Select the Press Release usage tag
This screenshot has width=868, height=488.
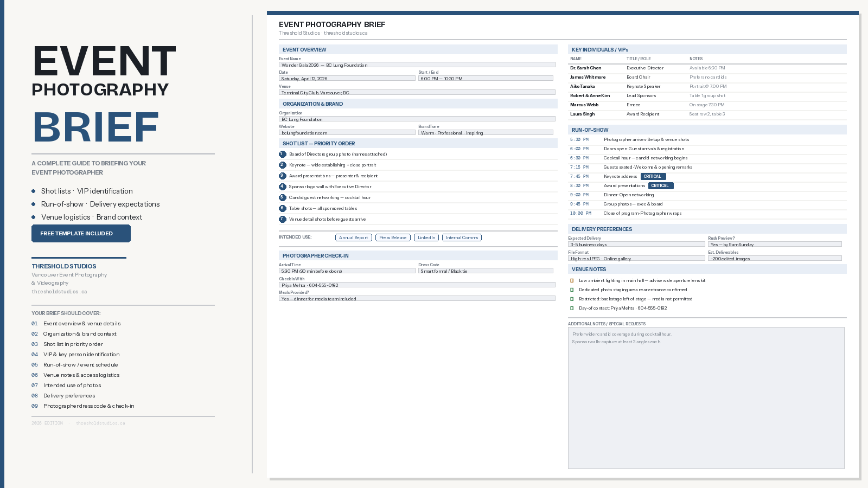pos(393,237)
